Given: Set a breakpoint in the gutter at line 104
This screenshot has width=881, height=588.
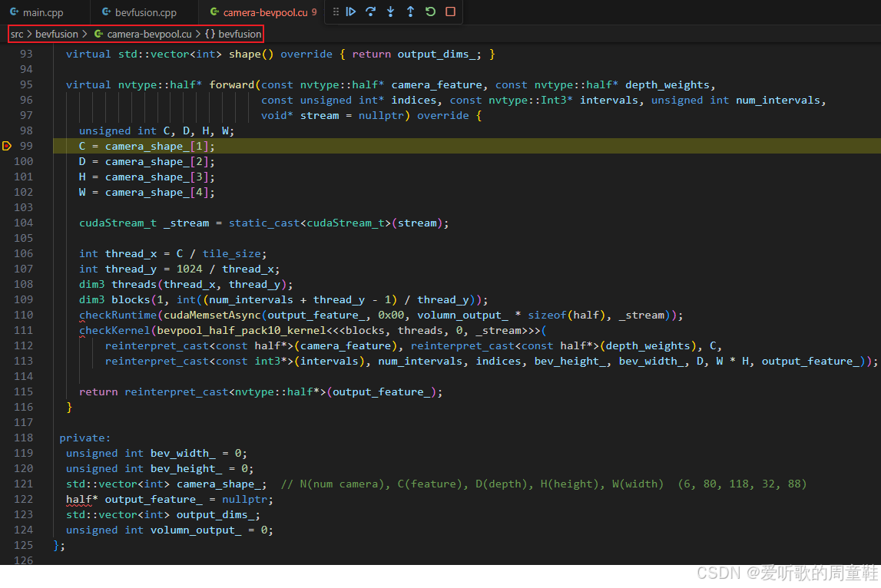Looking at the screenshot, I should [x=6, y=223].
